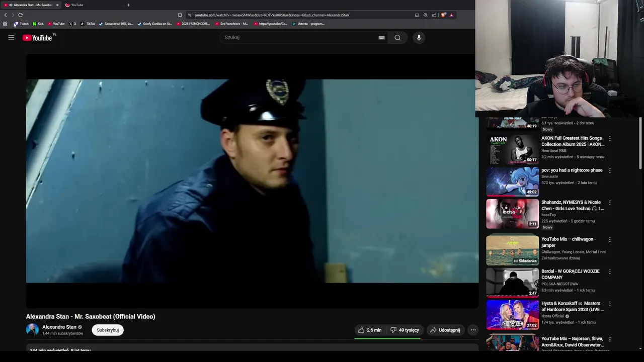The image size is (644, 362).
Task: Open pov: you had a nightcore phase thumbnail
Action: (x=512, y=182)
